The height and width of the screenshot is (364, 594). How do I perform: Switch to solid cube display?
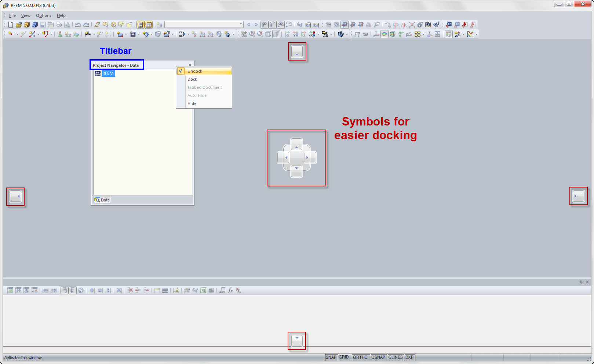pos(276,34)
